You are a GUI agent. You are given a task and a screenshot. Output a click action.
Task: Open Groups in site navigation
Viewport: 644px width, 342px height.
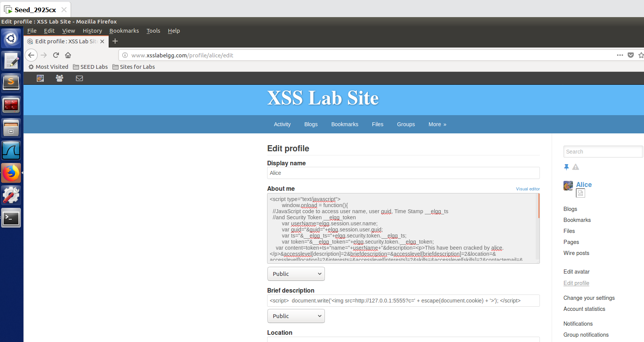406,124
